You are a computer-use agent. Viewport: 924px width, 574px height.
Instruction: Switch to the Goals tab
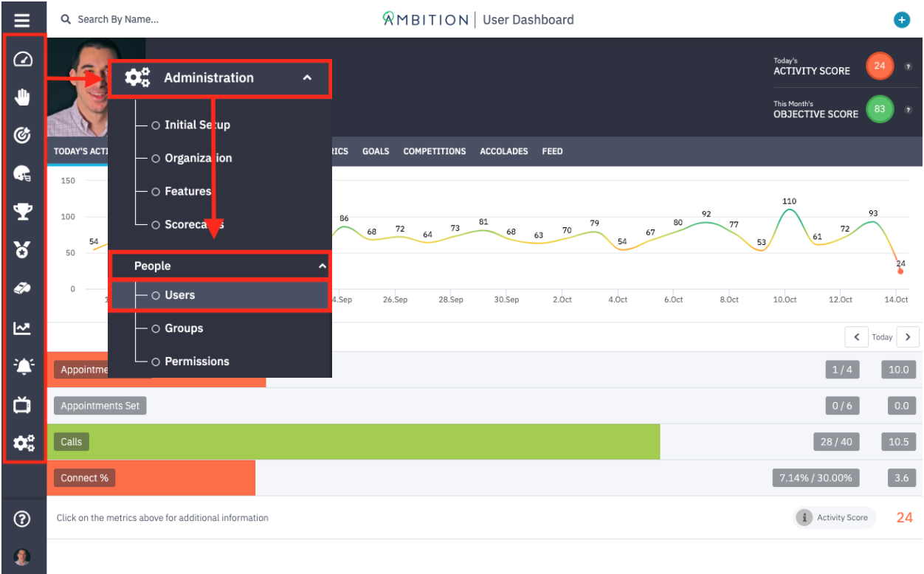coord(376,151)
